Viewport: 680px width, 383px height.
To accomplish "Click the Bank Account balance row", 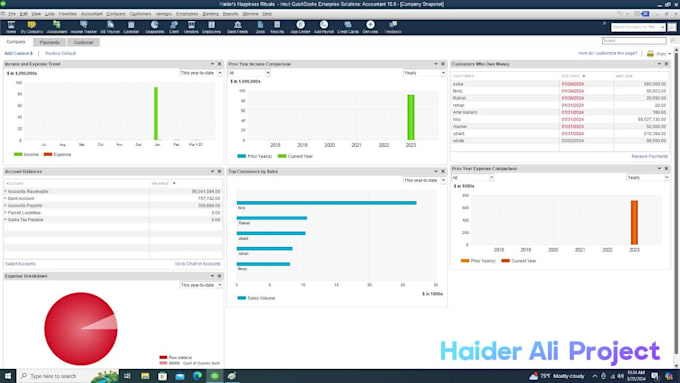I will click(x=113, y=198).
